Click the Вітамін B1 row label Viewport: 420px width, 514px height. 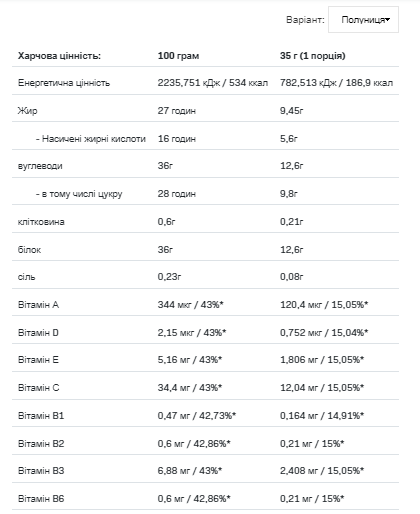click(41, 416)
